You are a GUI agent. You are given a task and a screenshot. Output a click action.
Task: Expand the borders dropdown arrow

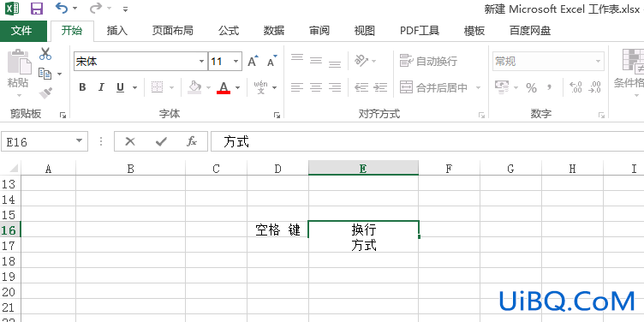coord(171,87)
